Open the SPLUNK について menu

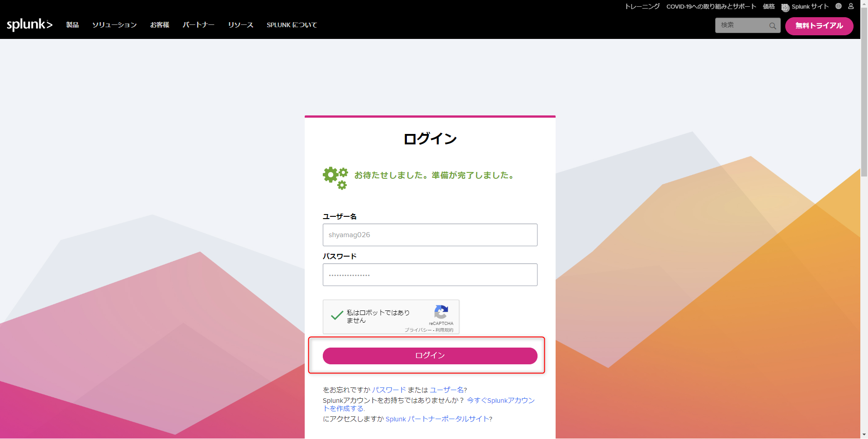tap(292, 25)
